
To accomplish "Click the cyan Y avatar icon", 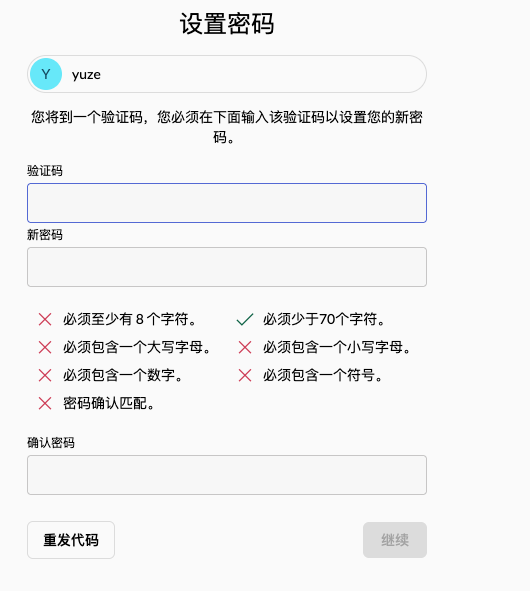I will point(46,74).
